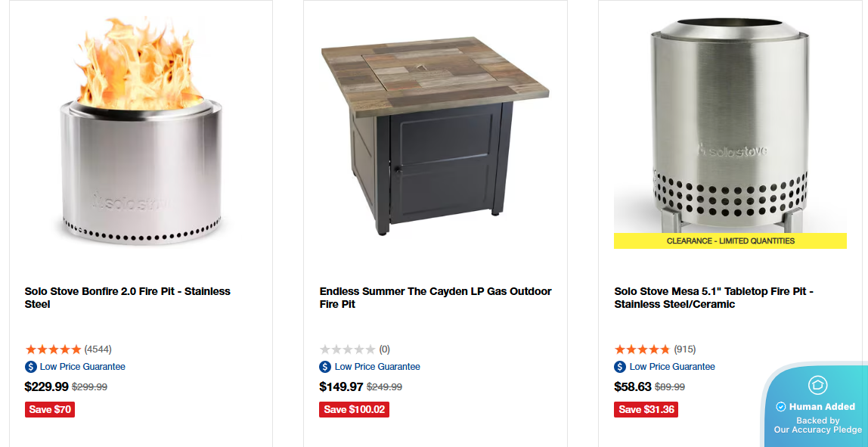Click Low Price Guarantee dollar icon for Bonfire
Screen dimensions: 868x447
(31, 367)
